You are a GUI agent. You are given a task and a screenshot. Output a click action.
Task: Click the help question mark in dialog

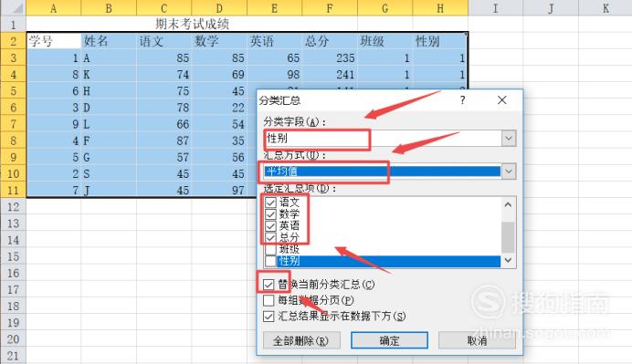pyautogui.click(x=462, y=99)
